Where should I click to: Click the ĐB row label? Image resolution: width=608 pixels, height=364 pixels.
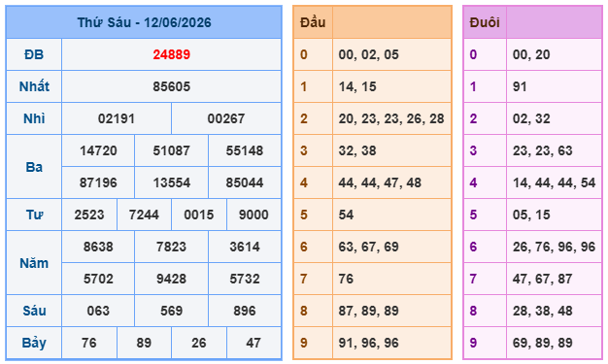[x=34, y=54]
